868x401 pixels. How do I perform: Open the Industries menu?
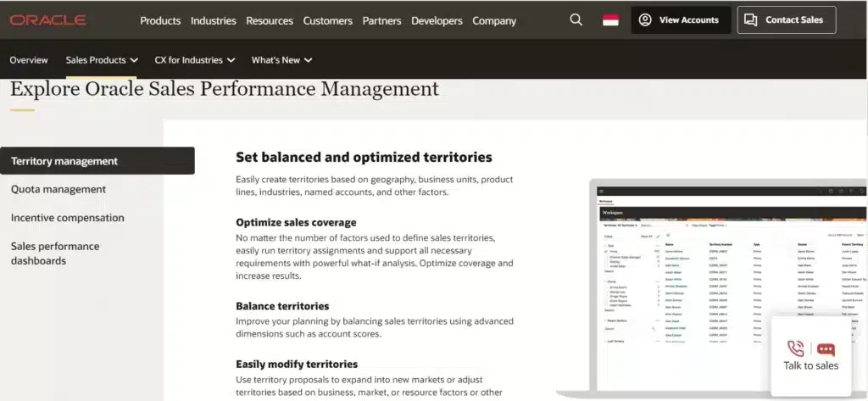click(213, 20)
